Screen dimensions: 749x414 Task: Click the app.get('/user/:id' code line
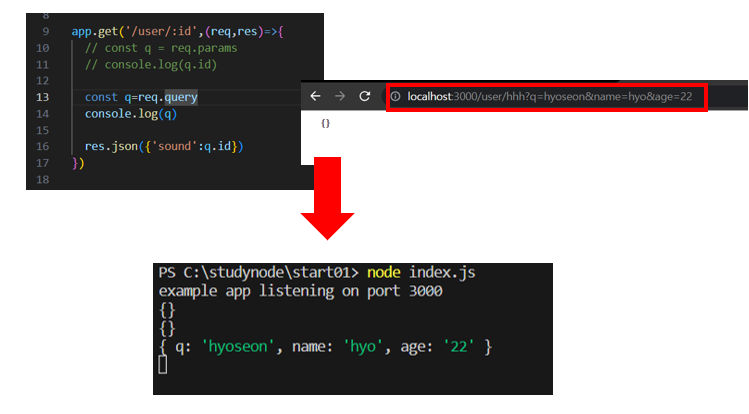tap(177, 32)
